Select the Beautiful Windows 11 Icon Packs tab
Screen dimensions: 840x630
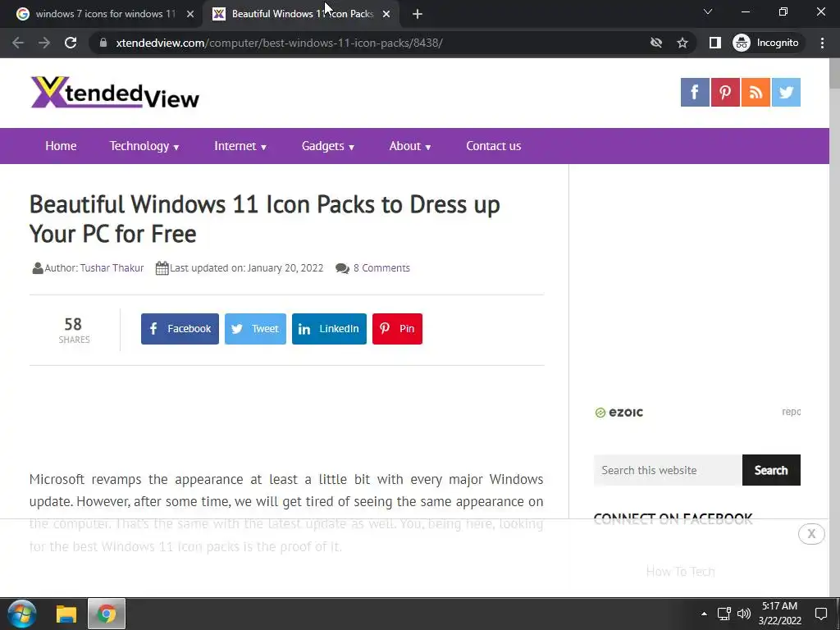click(300, 14)
